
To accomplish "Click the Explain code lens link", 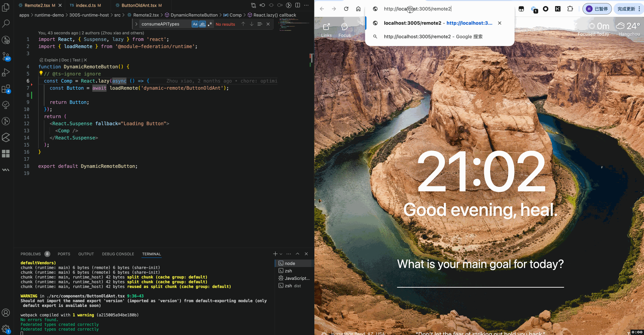I will pyautogui.click(x=51, y=60).
